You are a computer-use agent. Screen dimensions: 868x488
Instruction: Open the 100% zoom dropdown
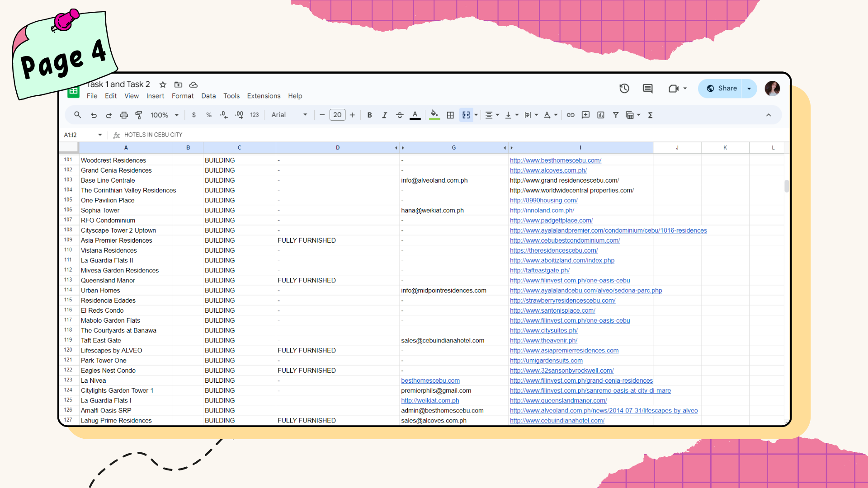click(x=165, y=115)
